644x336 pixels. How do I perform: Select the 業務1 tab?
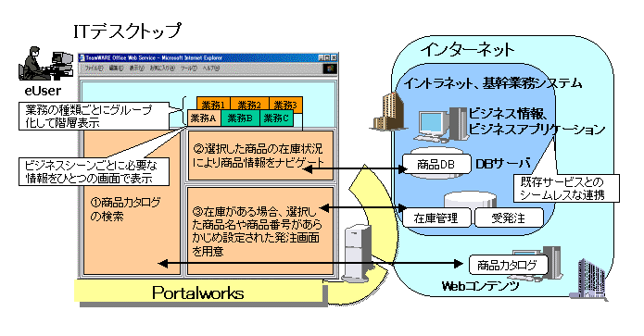tap(213, 105)
